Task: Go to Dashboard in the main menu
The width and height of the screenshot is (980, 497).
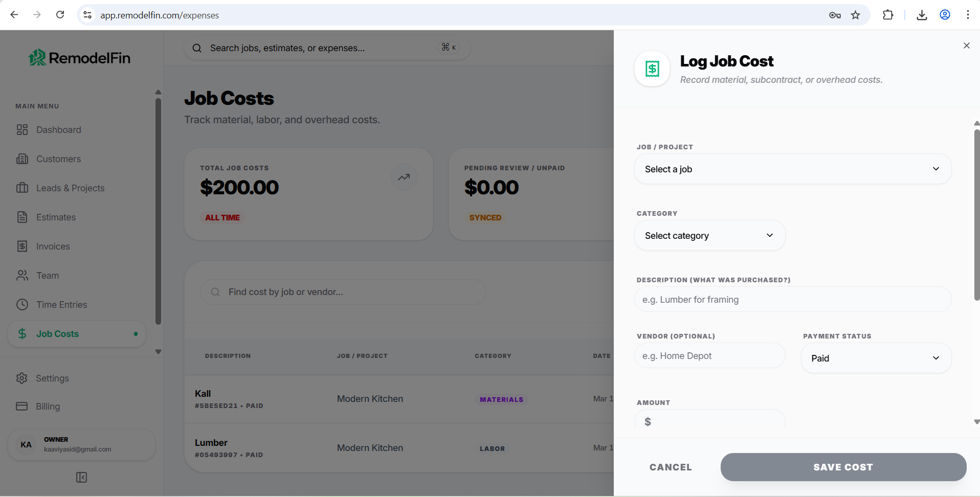Action: click(x=58, y=130)
